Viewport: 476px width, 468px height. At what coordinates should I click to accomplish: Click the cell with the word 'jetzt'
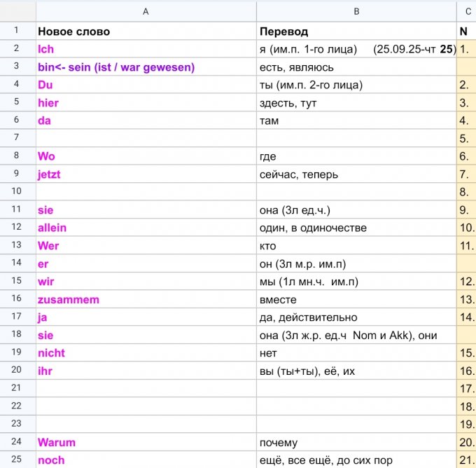pos(146,174)
